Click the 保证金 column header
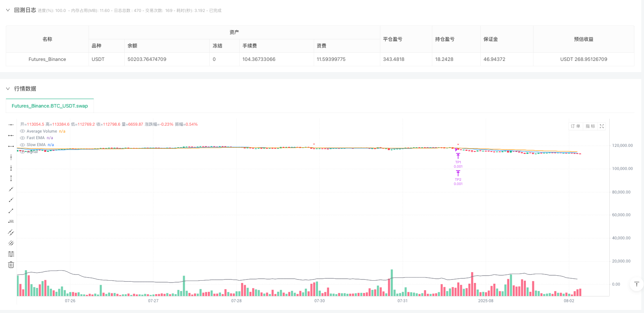The width and height of the screenshot is (644, 313). click(x=507, y=39)
